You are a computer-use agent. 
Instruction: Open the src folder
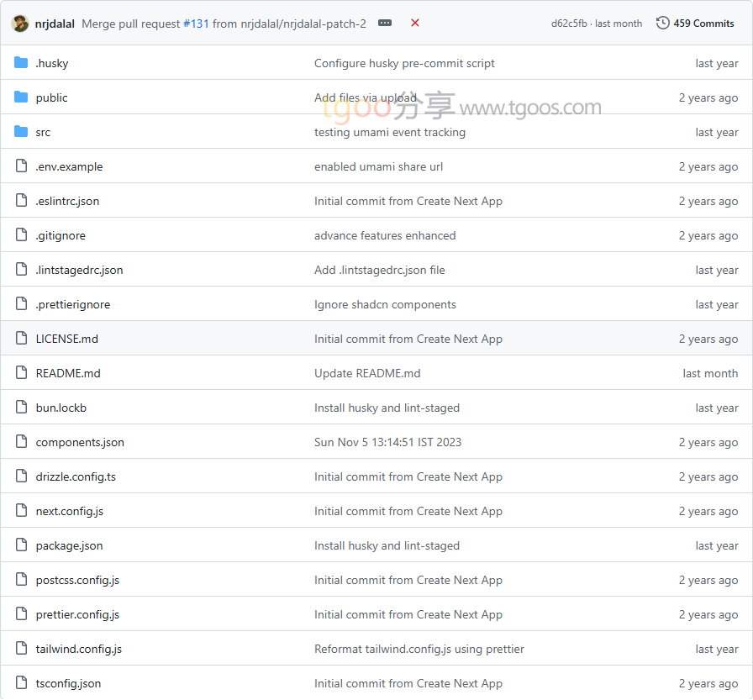point(43,132)
